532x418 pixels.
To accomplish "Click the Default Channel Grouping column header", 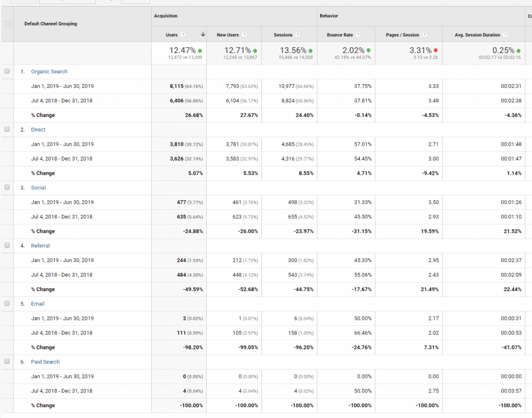I will (x=50, y=24).
